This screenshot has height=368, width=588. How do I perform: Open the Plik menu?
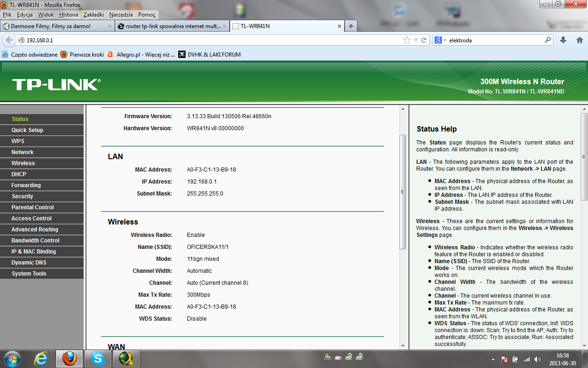pyautogui.click(x=7, y=15)
